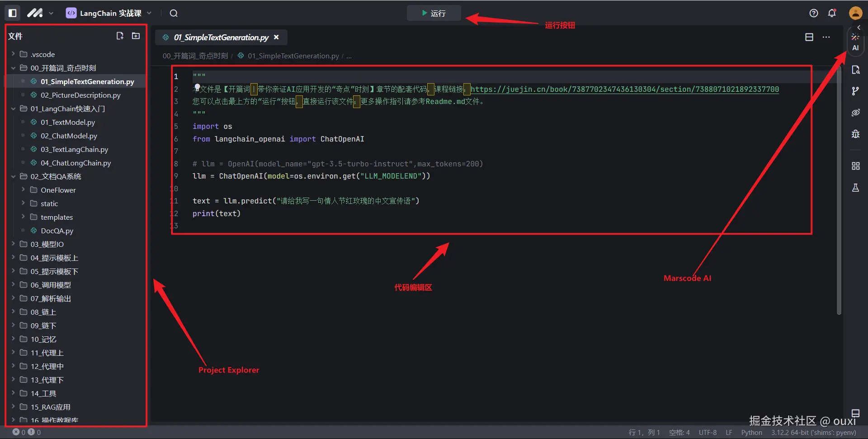Screen dimensions: 868x439
Task: Toggle the bottom panel icon
Action: point(855,413)
